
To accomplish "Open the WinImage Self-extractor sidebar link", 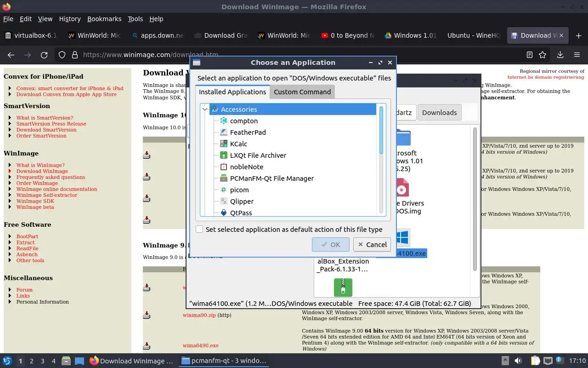I will click(x=47, y=195).
